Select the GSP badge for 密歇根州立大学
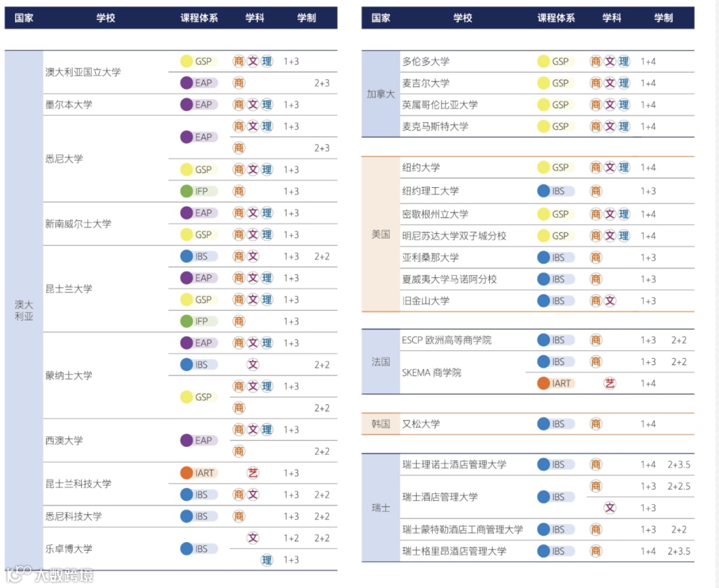The image size is (719, 588). [555, 214]
